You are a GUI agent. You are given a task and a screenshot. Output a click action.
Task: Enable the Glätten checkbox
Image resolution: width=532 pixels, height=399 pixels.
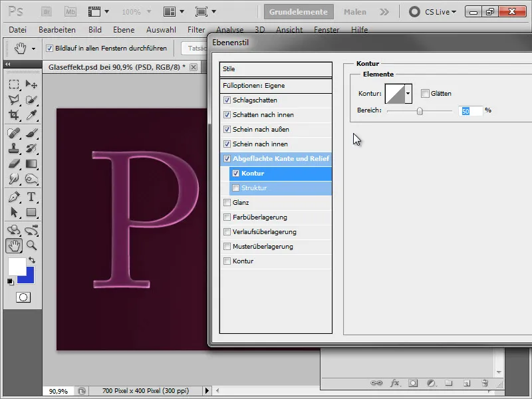(425, 93)
